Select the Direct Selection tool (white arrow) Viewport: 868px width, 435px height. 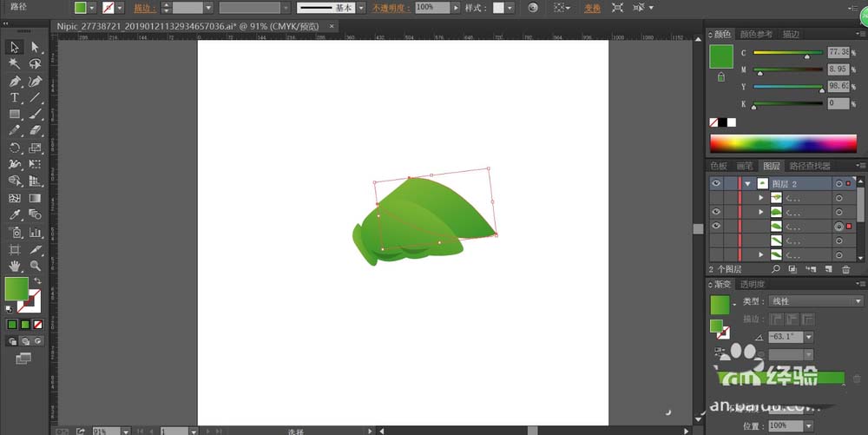[x=35, y=48]
